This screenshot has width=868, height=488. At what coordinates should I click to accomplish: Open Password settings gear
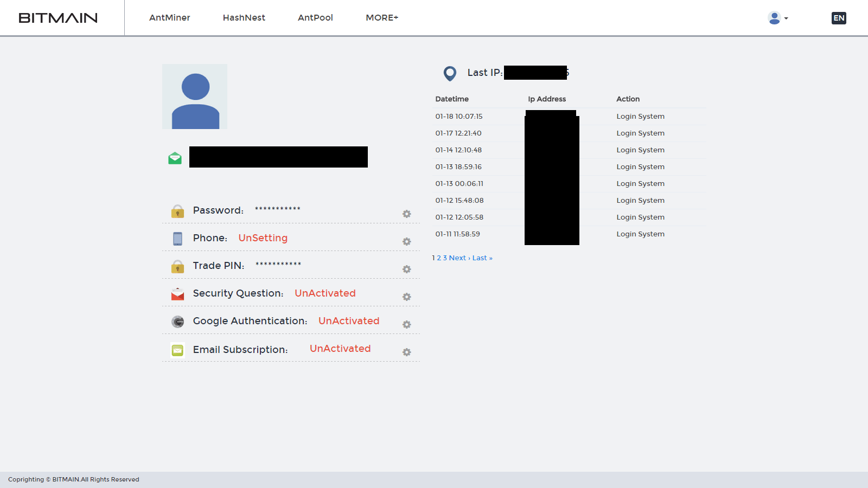coord(406,214)
